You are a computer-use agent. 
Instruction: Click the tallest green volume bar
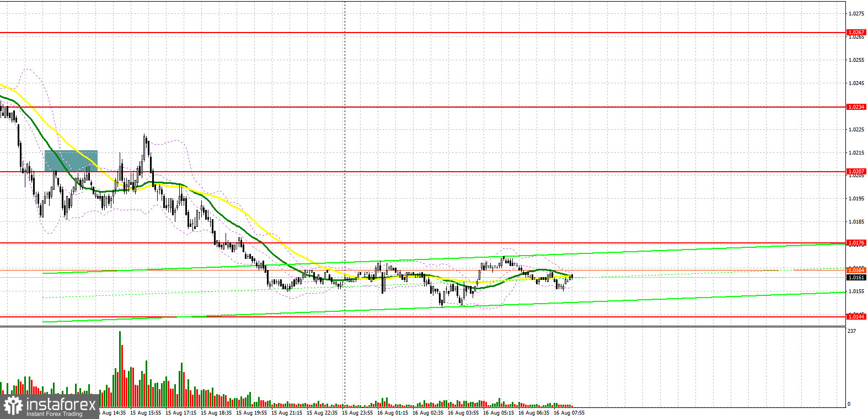click(120, 369)
